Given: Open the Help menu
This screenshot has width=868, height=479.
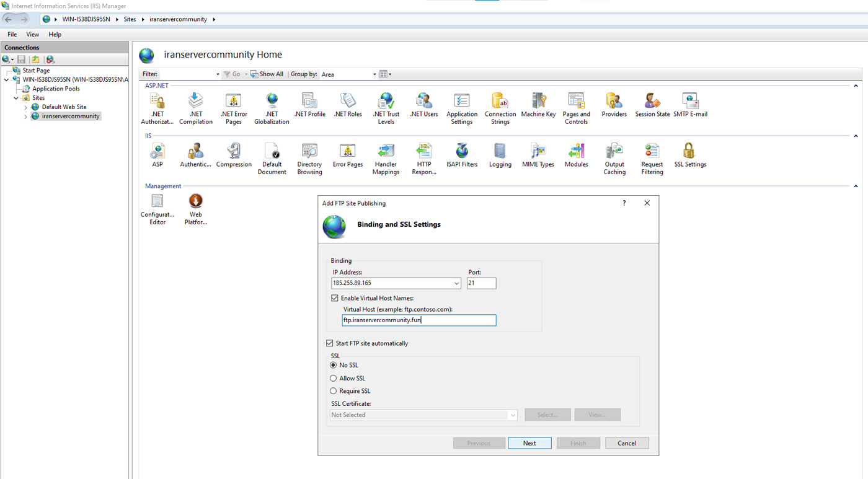Looking at the screenshot, I should (55, 34).
